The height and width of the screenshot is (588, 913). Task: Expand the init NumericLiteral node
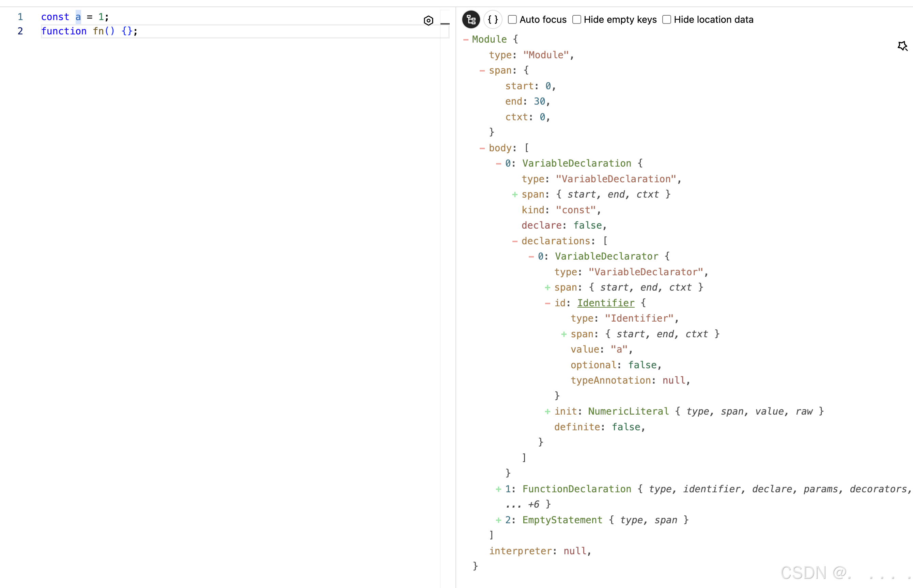click(547, 412)
